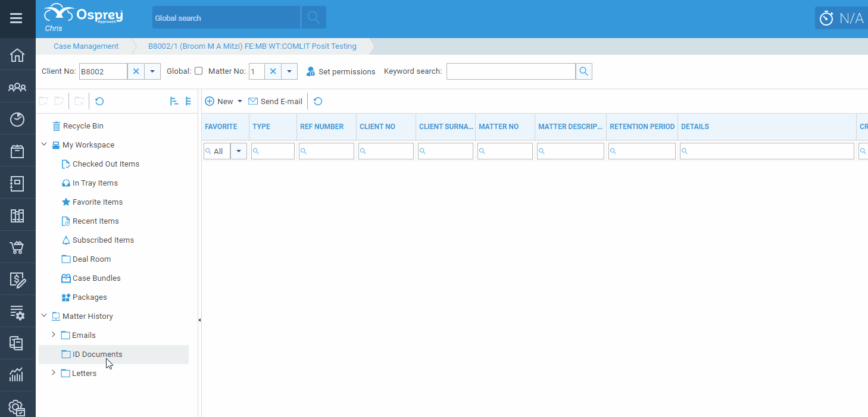Viewport: 868px width, 417px height.
Task: Open the books sidebar icon
Action: pos(17,216)
